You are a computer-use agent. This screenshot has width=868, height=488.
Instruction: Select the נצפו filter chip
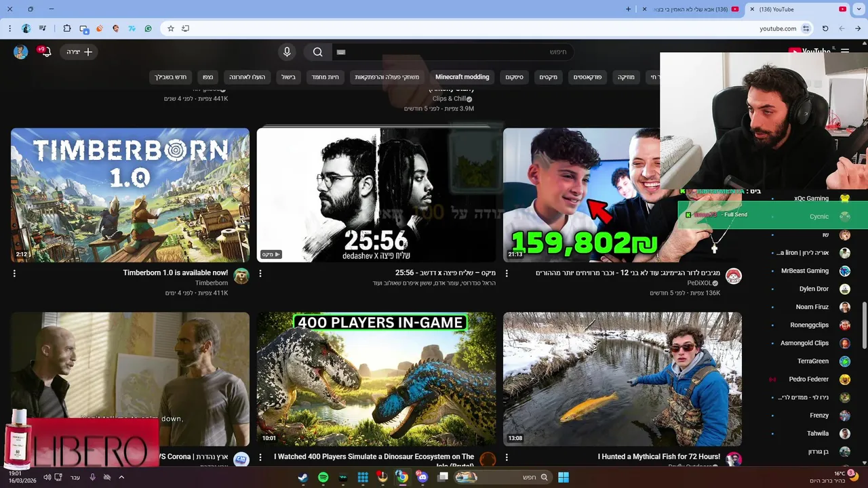point(208,77)
